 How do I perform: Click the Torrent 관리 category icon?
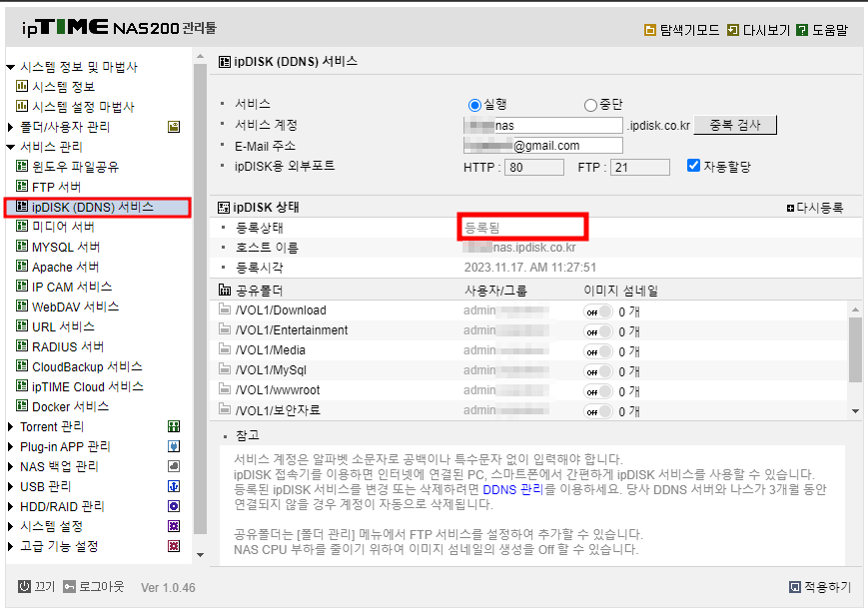tap(174, 426)
